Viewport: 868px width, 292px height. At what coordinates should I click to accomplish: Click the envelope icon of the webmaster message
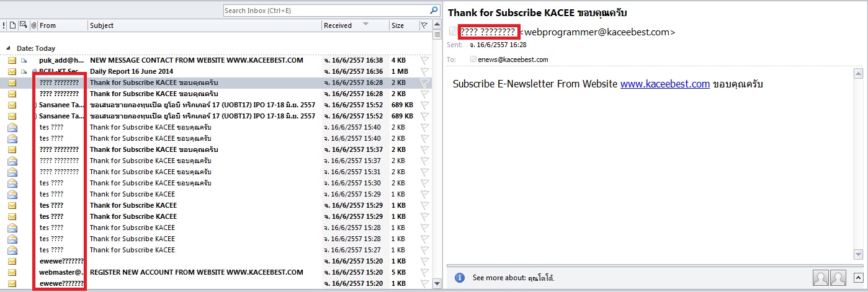(x=12, y=272)
